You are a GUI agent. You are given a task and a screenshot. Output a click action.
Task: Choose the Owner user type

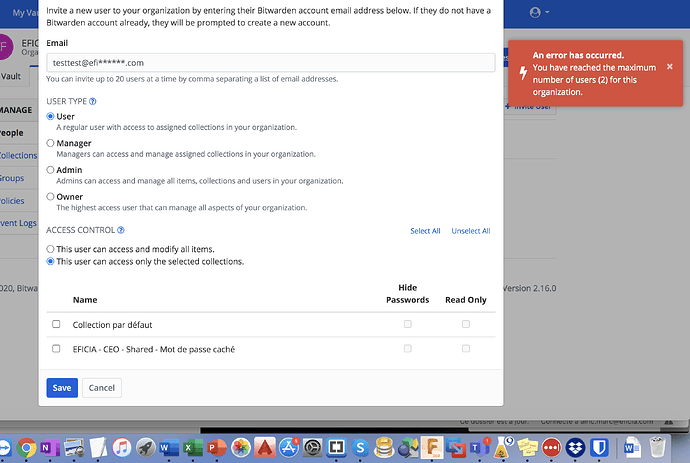51,197
